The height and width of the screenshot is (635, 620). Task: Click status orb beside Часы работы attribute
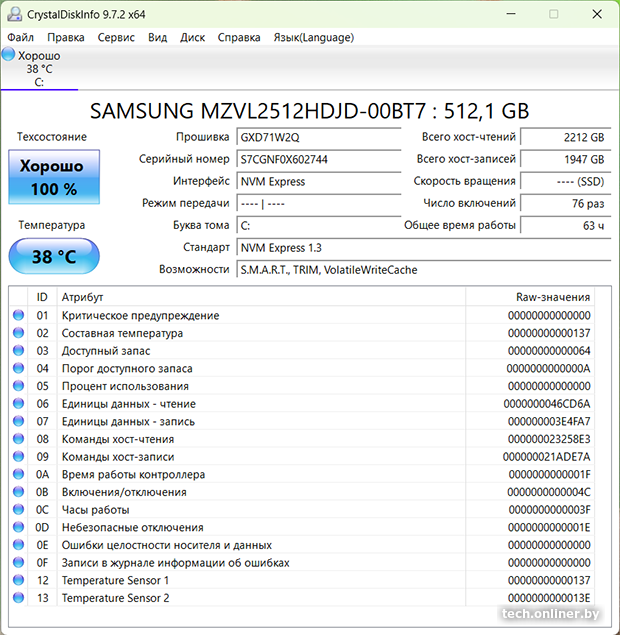click(18, 510)
